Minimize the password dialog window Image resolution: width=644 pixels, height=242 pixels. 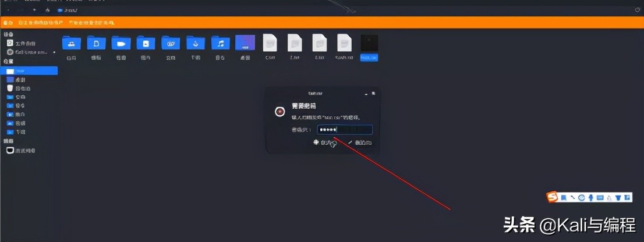point(367,93)
